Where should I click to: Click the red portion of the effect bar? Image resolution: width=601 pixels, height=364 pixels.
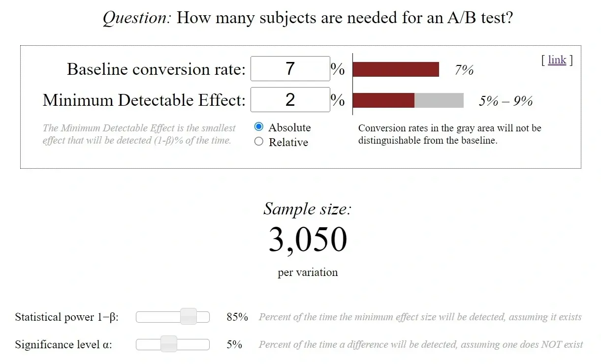[x=383, y=100]
